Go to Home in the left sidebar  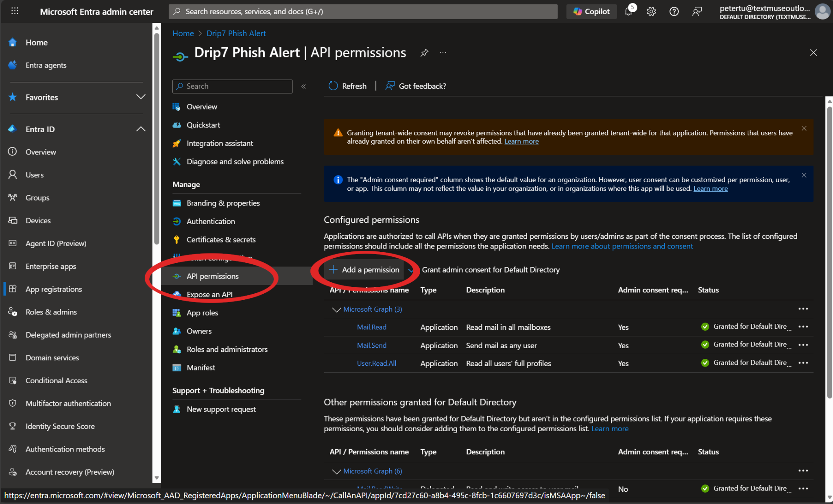pyautogui.click(x=37, y=42)
